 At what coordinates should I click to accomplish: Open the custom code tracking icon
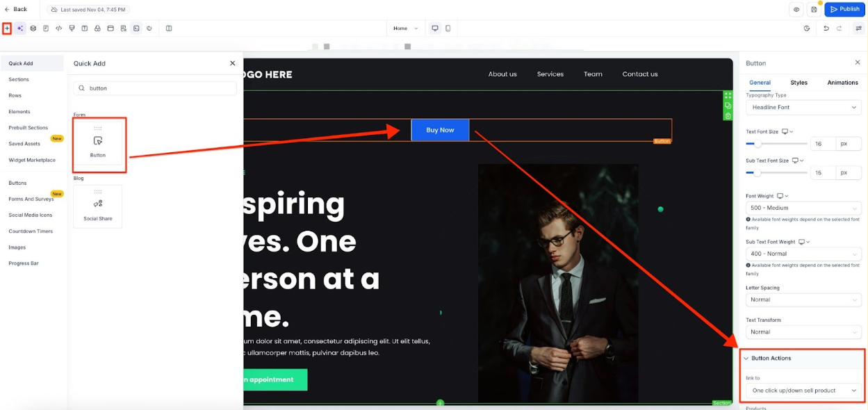(58, 28)
